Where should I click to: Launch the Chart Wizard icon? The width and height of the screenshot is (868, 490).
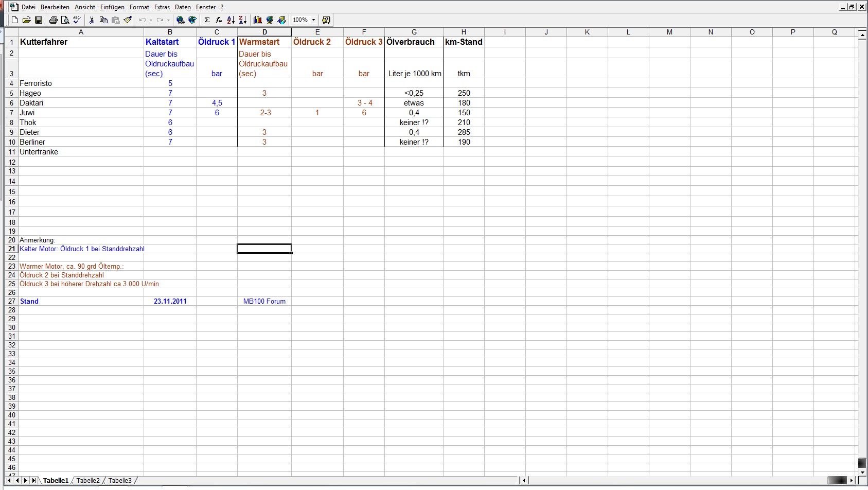coord(257,20)
